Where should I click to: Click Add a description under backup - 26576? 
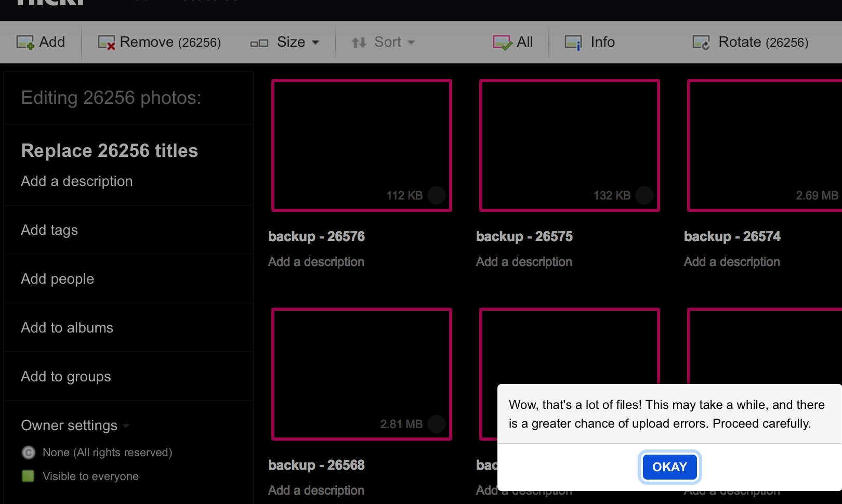(x=316, y=262)
